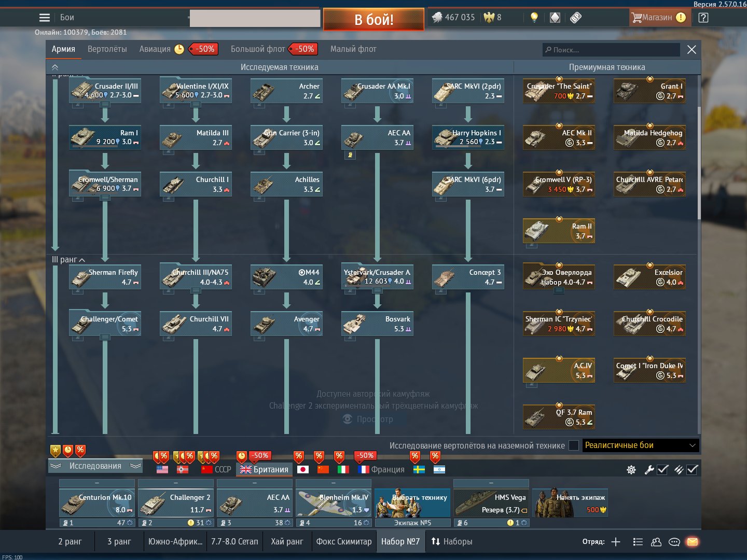This screenshot has width=747, height=560.
Task: Switch to the Большой флот tab
Action: coord(258,49)
